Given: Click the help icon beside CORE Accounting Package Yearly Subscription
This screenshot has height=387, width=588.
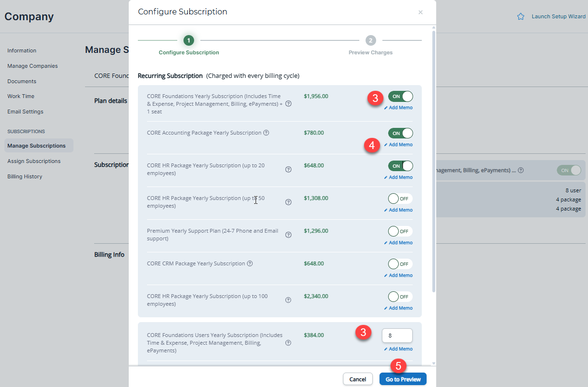Looking at the screenshot, I should coord(266,132).
